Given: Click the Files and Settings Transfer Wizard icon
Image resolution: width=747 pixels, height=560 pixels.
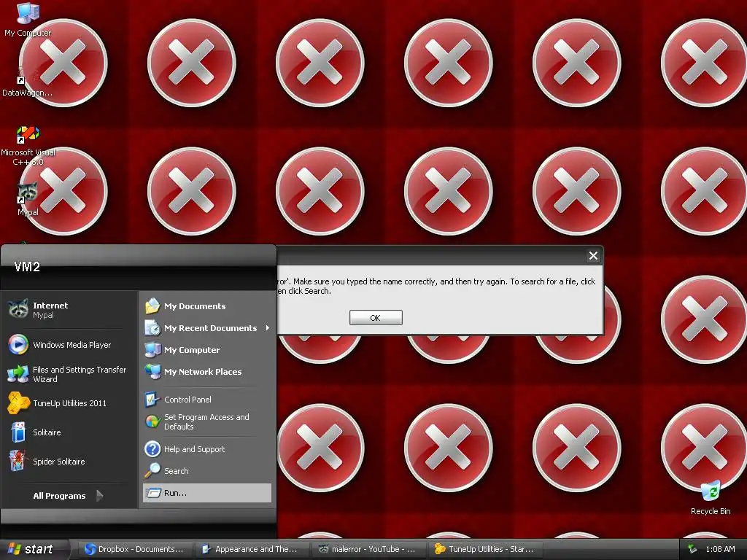Looking at the screenshot, I should tap(18, 374).
